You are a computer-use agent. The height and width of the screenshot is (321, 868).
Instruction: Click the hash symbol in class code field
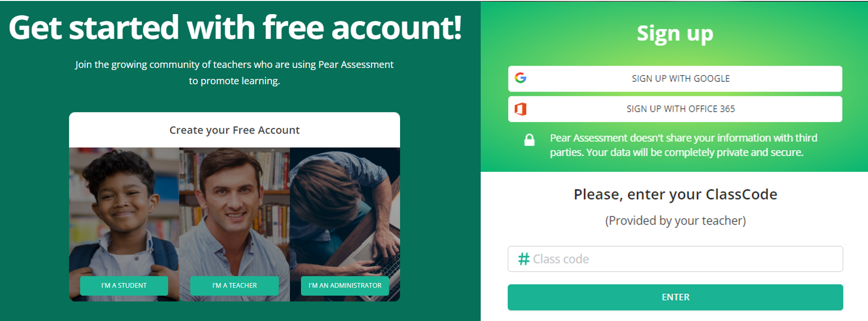524,259
